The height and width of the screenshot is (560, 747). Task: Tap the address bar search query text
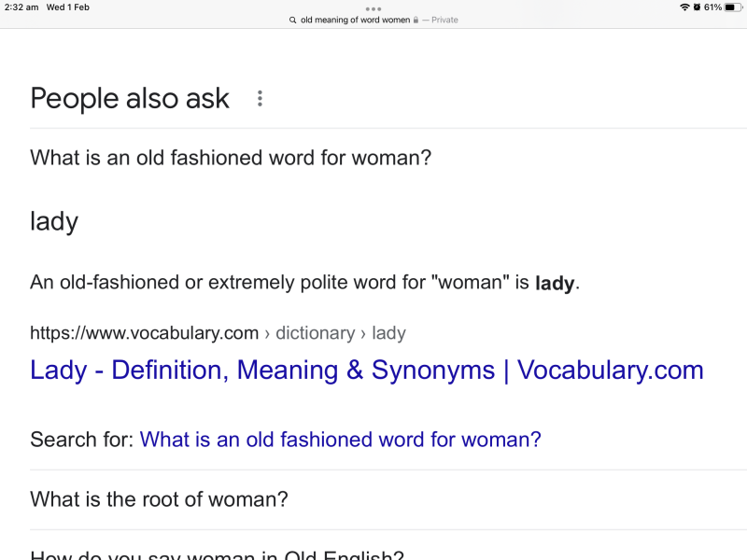click(355, 20)
